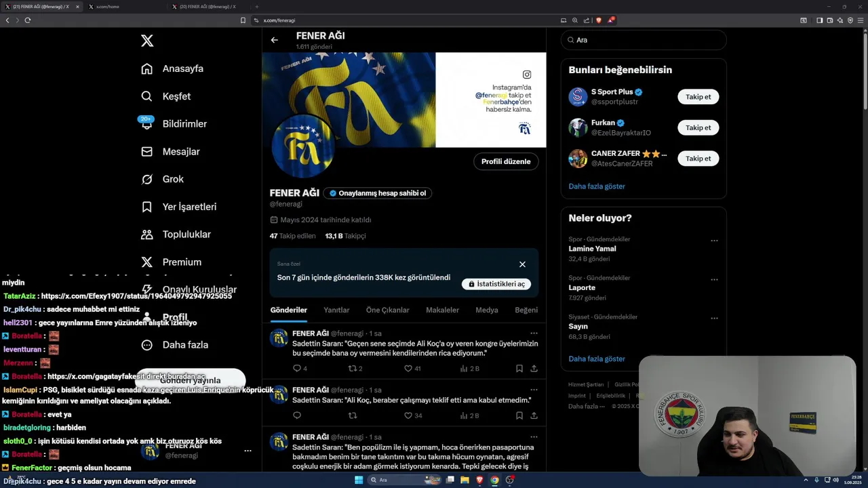The height and width of the screenshot is (488, 868).
Task: Click the X logo at top
Action: pos(147,41)
